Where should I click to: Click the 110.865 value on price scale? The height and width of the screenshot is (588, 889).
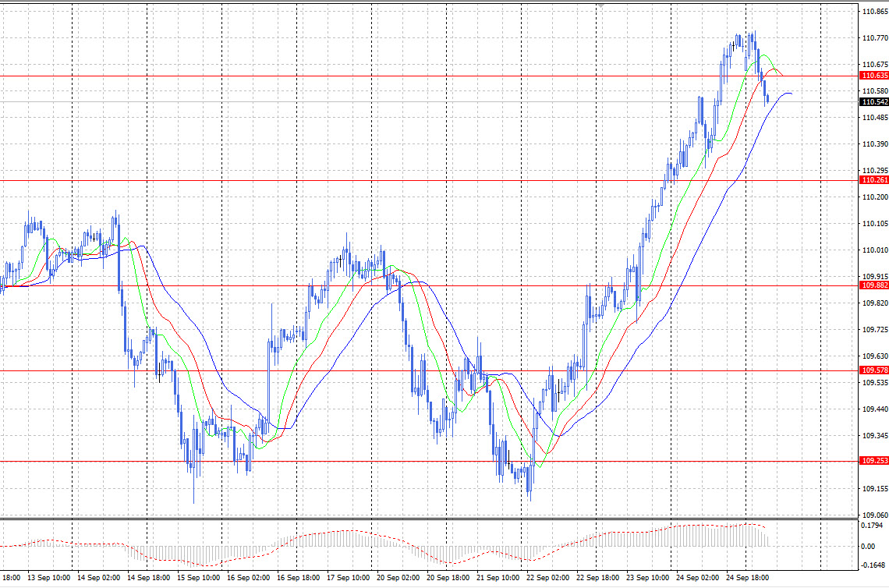(875, 12)
